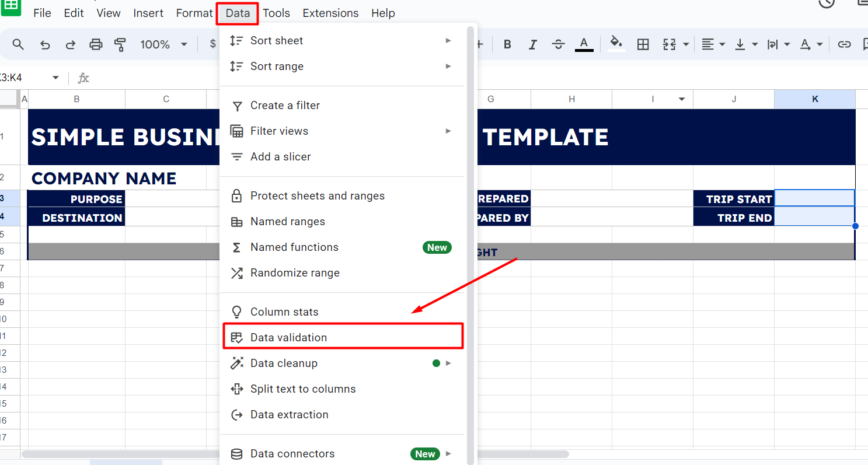
Task: Choose Data validation
Action: (x=342, y=337)
